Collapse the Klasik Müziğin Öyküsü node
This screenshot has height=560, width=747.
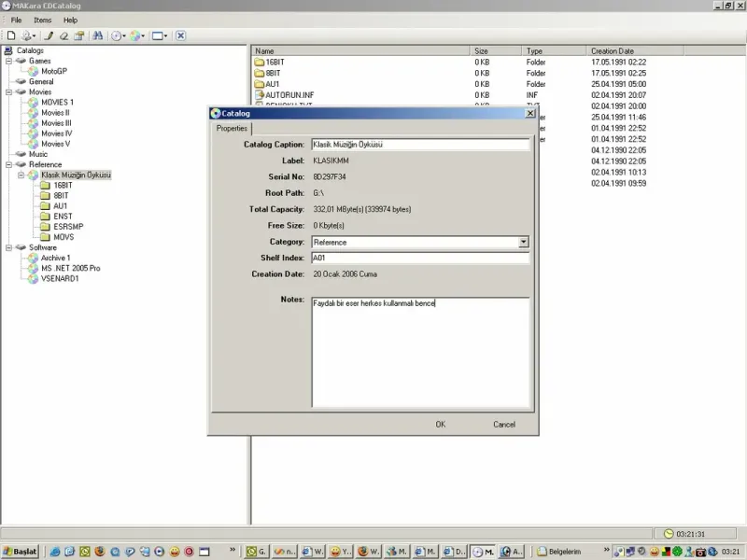(x=21, y=175)
